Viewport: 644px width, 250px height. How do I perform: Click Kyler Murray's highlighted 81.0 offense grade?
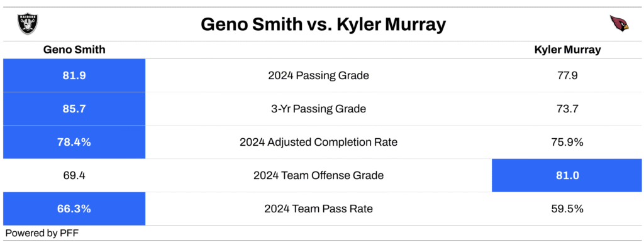coord(568,175)
